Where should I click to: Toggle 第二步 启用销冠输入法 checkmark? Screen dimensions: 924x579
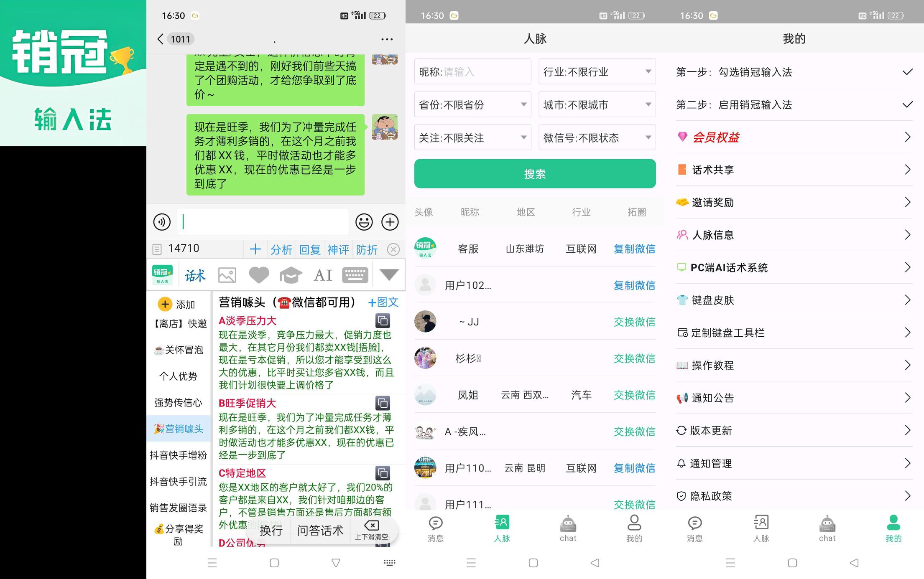click(x=907, y=104)
